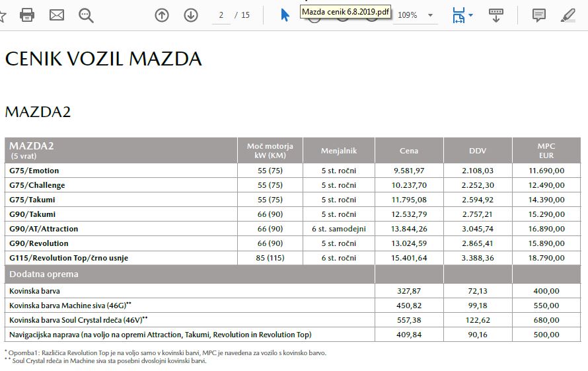
Task: Click the price 15.401,64
Action: coord(409,258)
